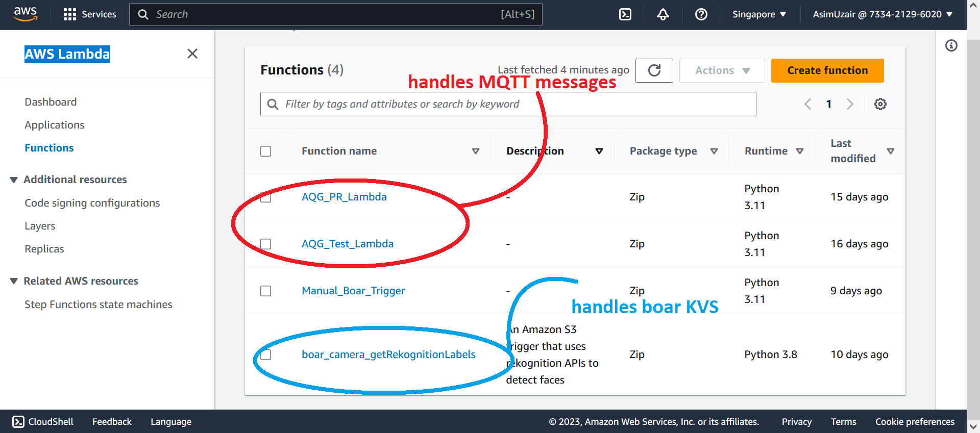Collapse the Related AWS resources section
980x433 pixels.
(x=14, y=281)
